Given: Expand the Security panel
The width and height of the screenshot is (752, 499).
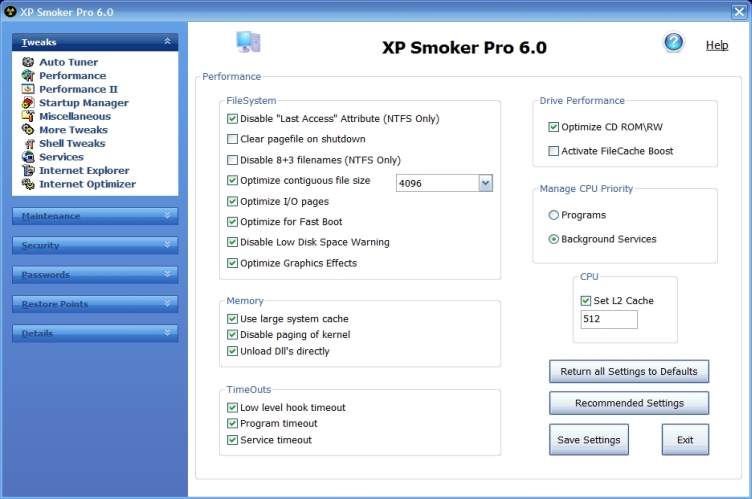Looking at the screenshot, I should [95, 245].
